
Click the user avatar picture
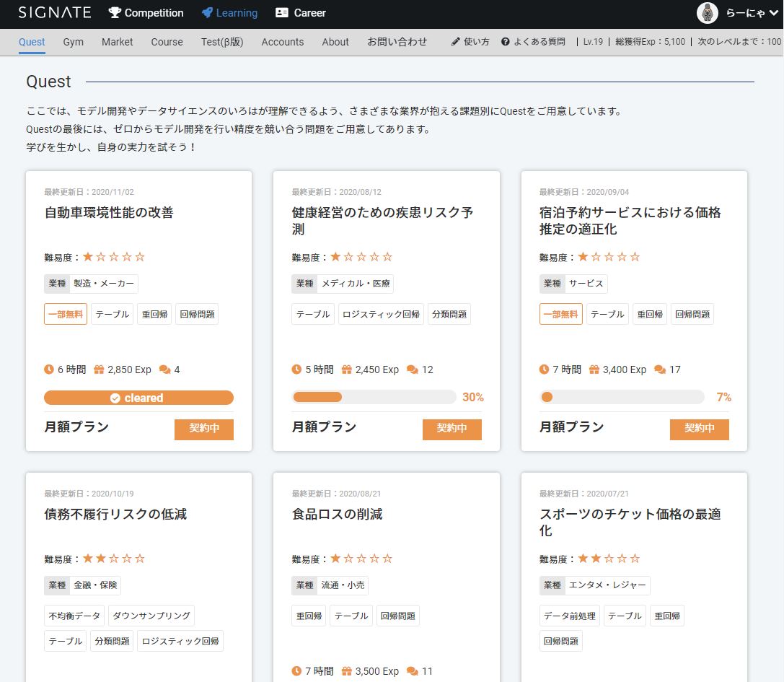[x=708, y=13]
